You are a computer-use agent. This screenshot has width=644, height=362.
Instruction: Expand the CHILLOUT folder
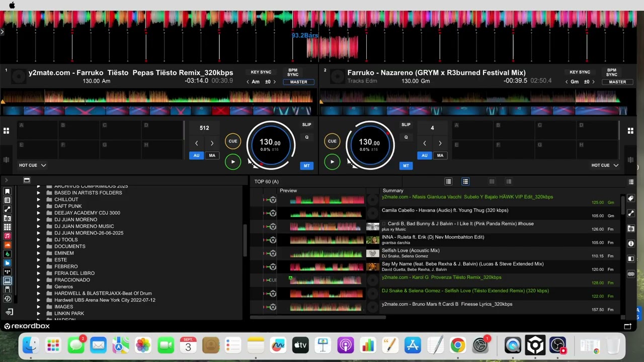[x=38, y=200]
